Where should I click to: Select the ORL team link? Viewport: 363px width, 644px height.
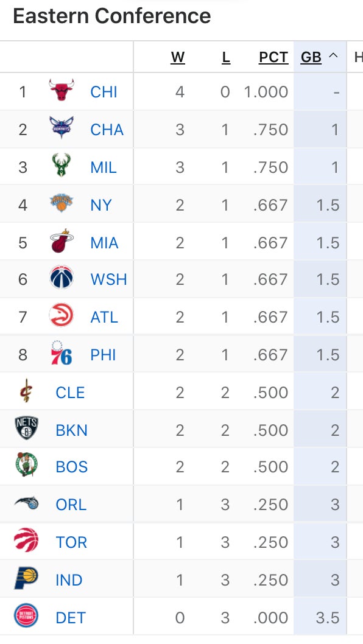pyautogui.click(x=71, y=505)
